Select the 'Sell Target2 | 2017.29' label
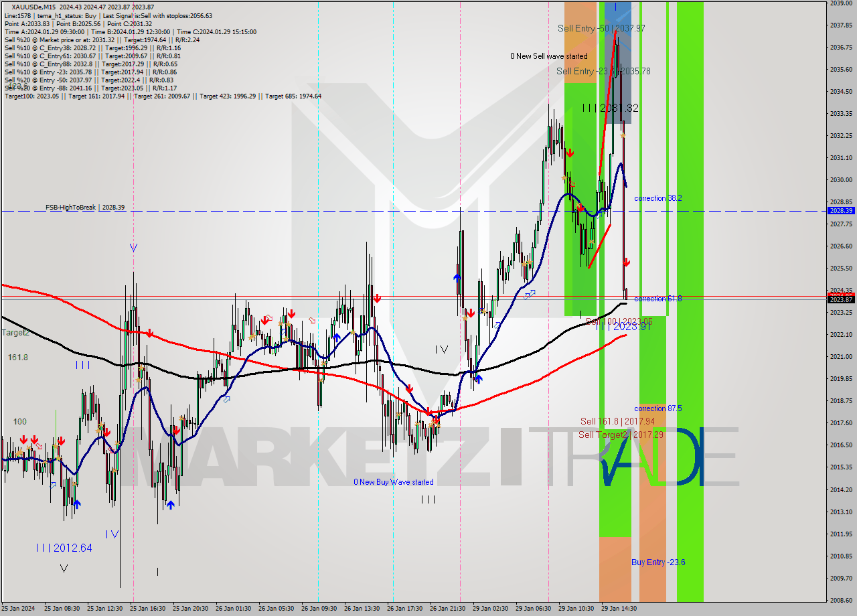 (x=621, y=435)
